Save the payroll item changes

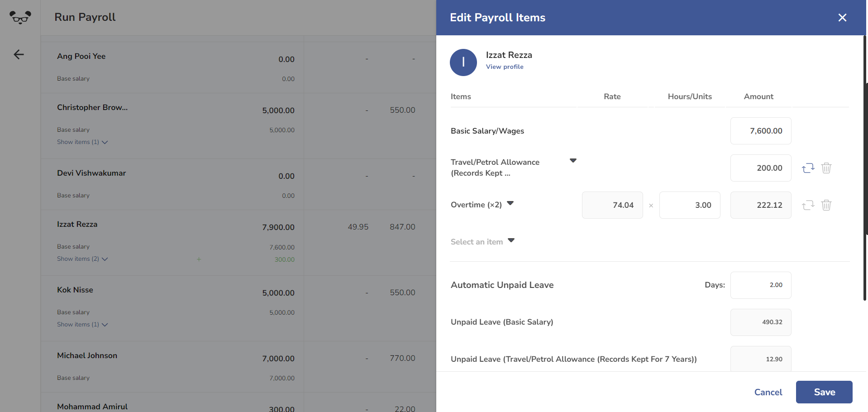pyautogui.click(x=823, y=392)
